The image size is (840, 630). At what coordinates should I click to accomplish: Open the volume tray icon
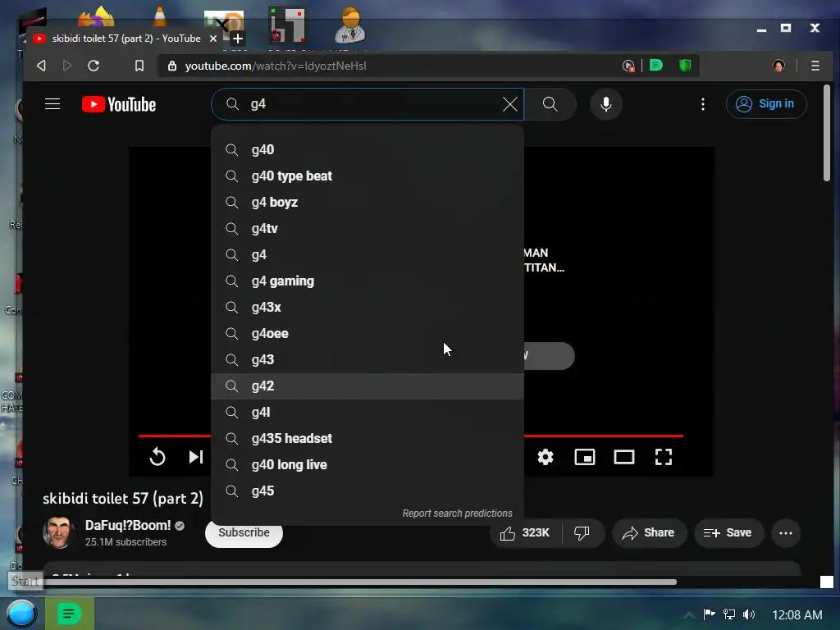point(749,614)
